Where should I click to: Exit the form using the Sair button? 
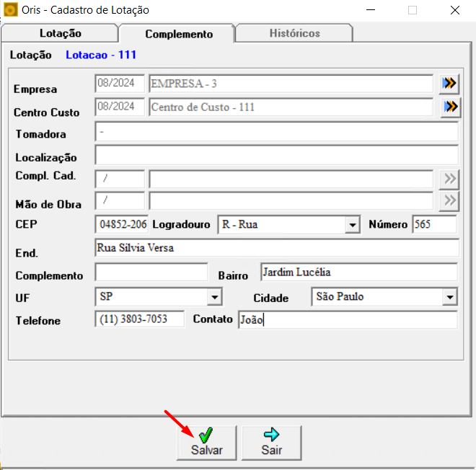coord(271,441)
